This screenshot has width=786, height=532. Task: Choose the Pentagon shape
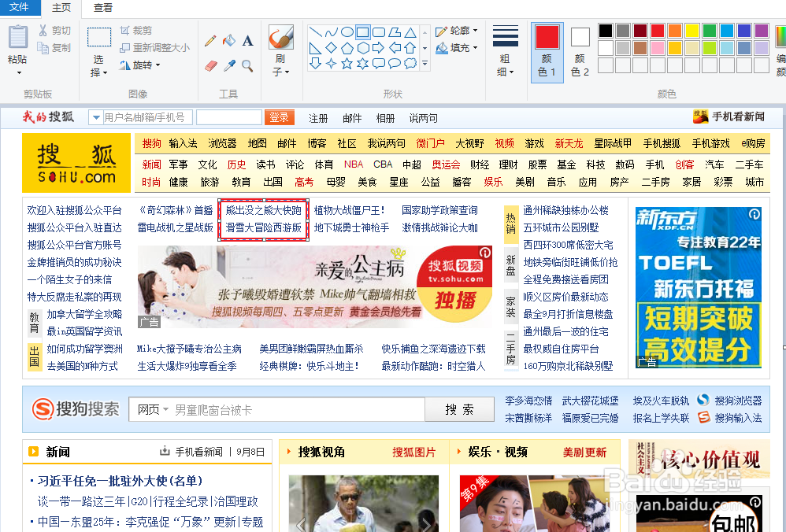(347, 48)
